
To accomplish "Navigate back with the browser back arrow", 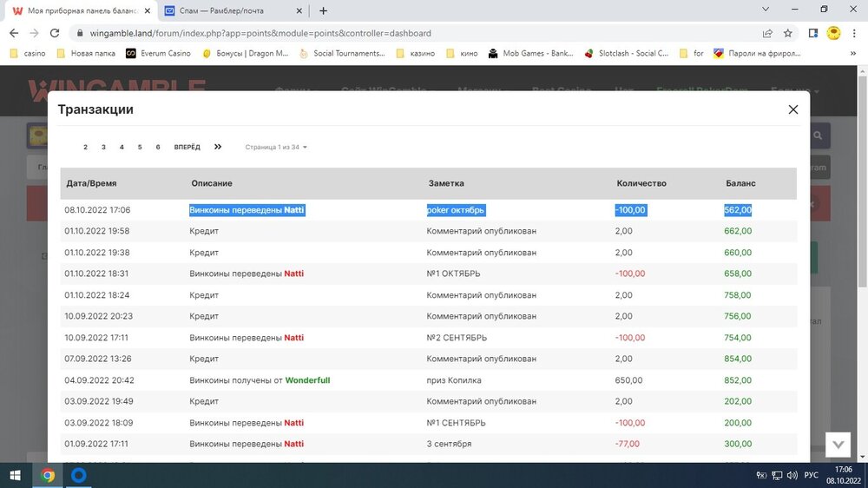I will point(14,33).
